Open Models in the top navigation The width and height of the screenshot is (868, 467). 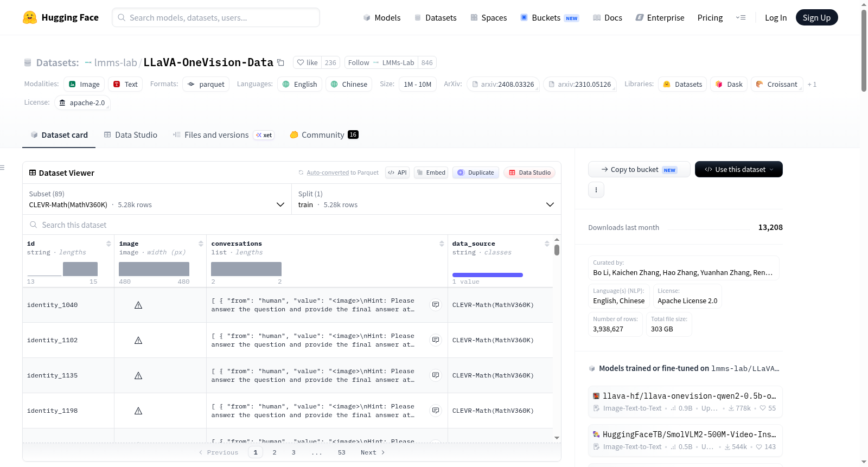click(x=382, y=18)
